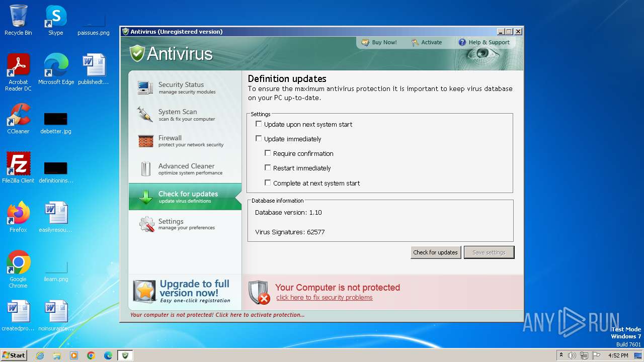Click the Action Center flag tray icon
This screenshot has height=362, width=644.
[x=596, y=355]
